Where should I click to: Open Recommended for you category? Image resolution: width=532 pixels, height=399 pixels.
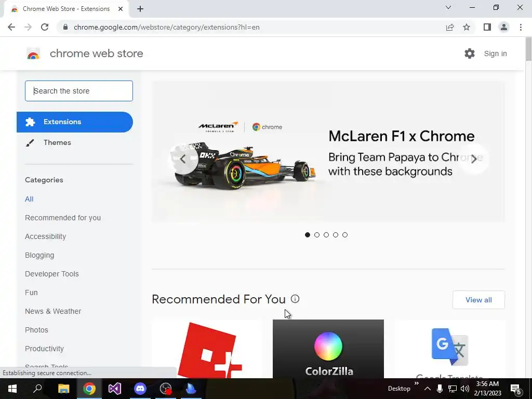pos(63,218)
